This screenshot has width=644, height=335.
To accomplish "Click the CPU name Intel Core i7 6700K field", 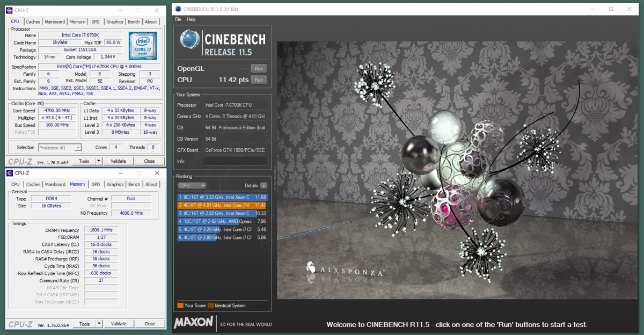I will coord(79,35).
